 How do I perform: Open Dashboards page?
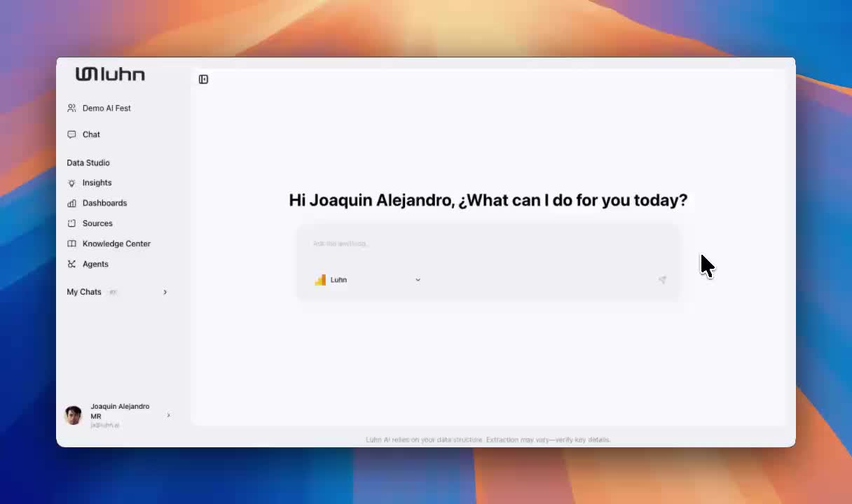(x=104, y=203)
